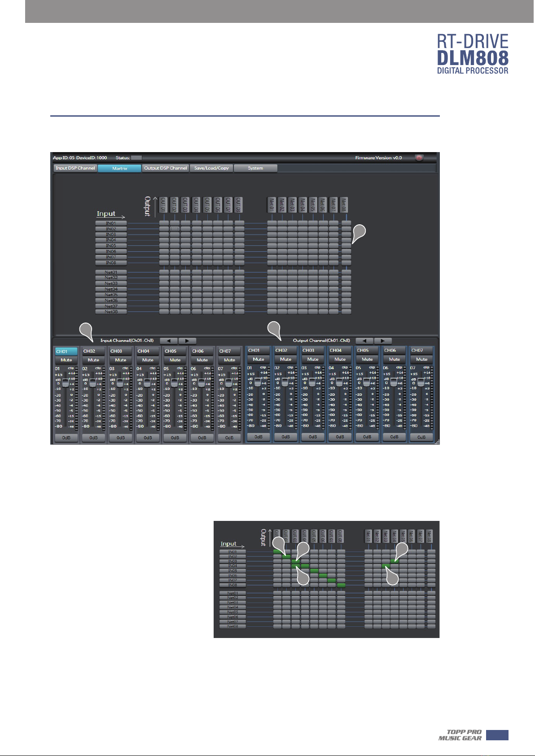Viewport: 535px width, 756px height.
Task: Click the Output Channel right arrow button
Action: [x=383, y=341]
